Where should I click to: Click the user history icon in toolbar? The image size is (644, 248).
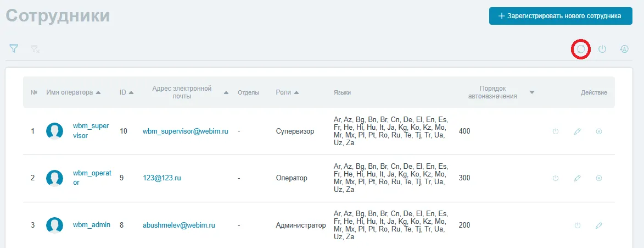[x=624, y=49]
